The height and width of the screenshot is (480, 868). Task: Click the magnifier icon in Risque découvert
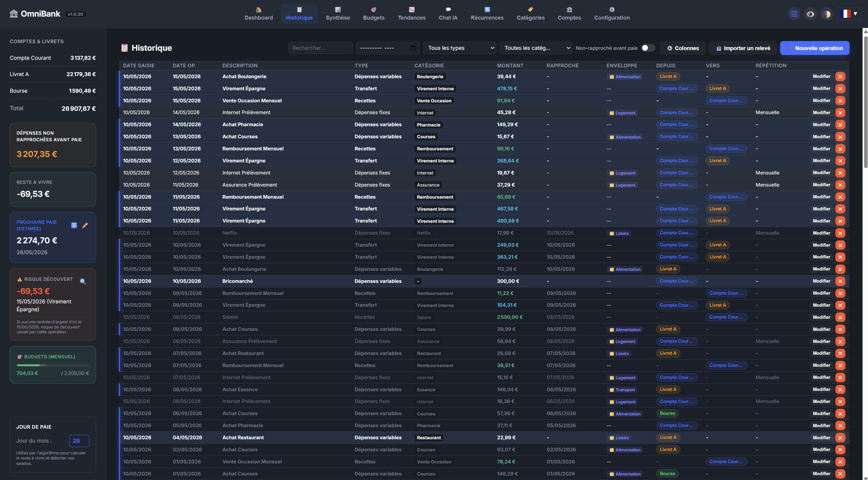click(83, 282)
